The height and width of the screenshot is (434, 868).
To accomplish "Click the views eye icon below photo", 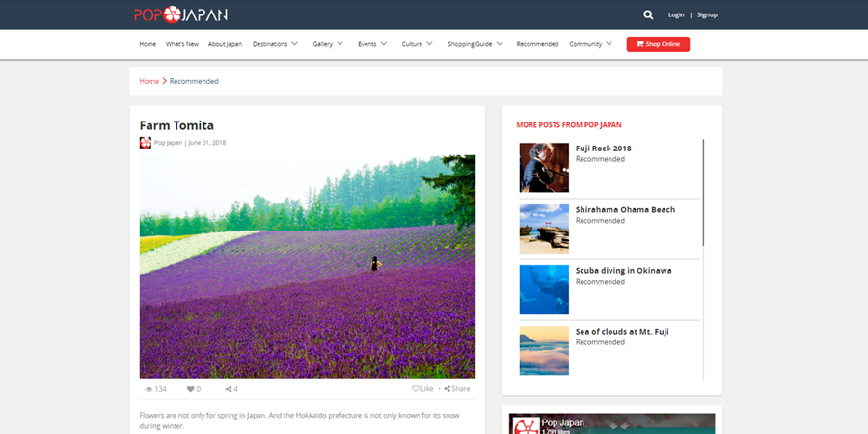I will [x=149, y=389].
